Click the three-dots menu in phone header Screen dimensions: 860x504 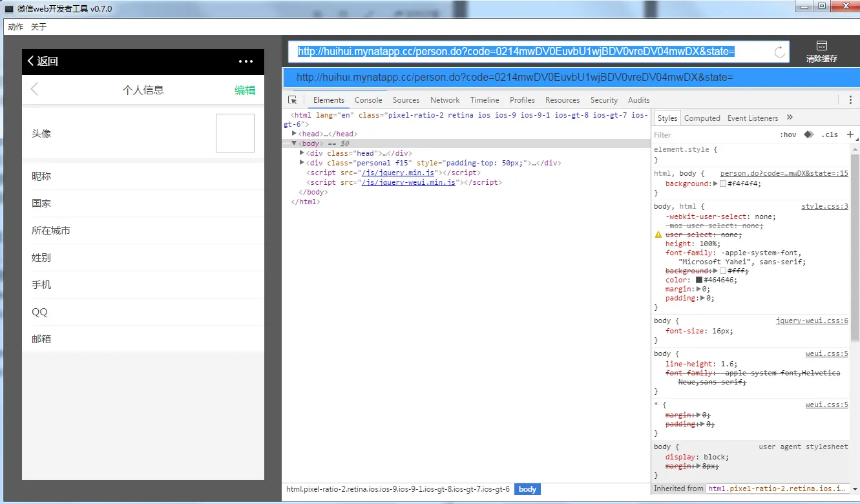tap(246, 61)
